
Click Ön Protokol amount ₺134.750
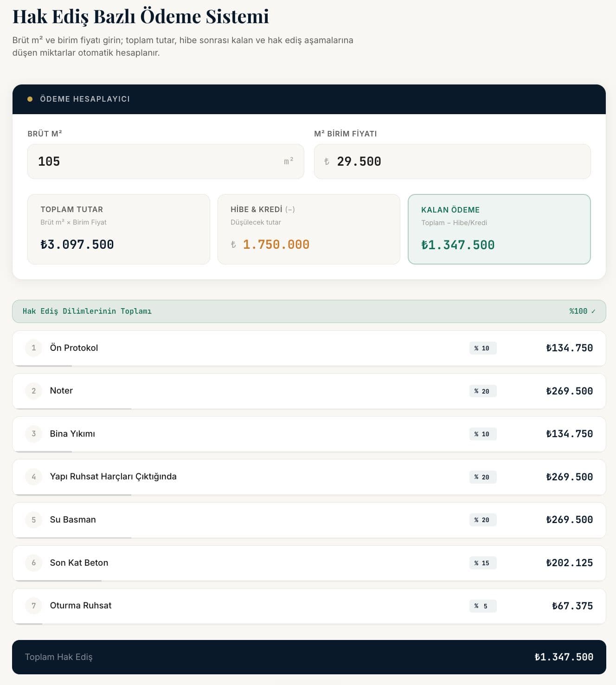pyautogui.click(x=569, y=348)
